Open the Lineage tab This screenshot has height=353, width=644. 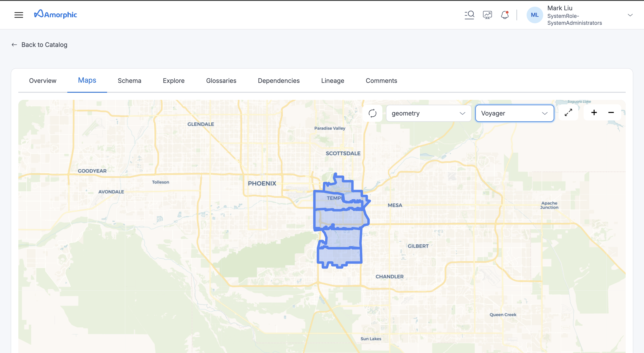pos(333,81)
